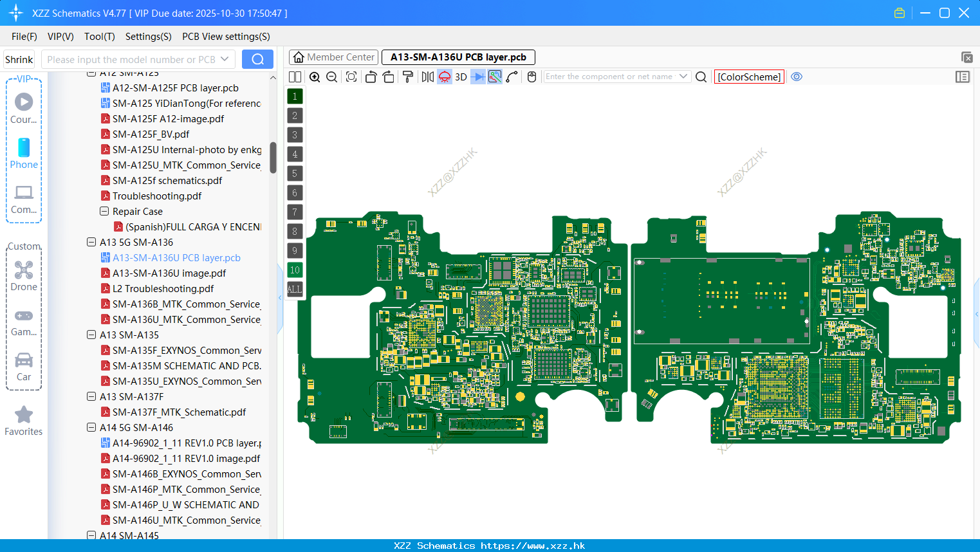Click the Shrink button
This screenshot has width=980, height=552.
pos(19,59)
